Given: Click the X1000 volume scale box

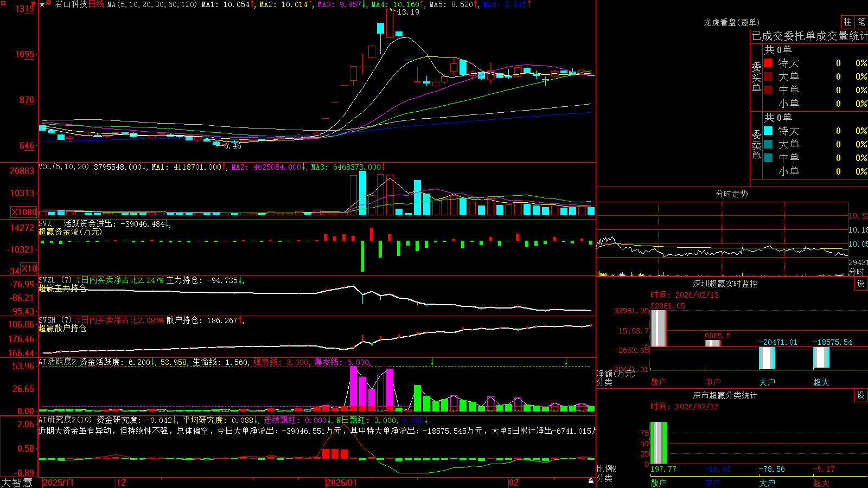Looking at the screenshot, I should (24, 212).
